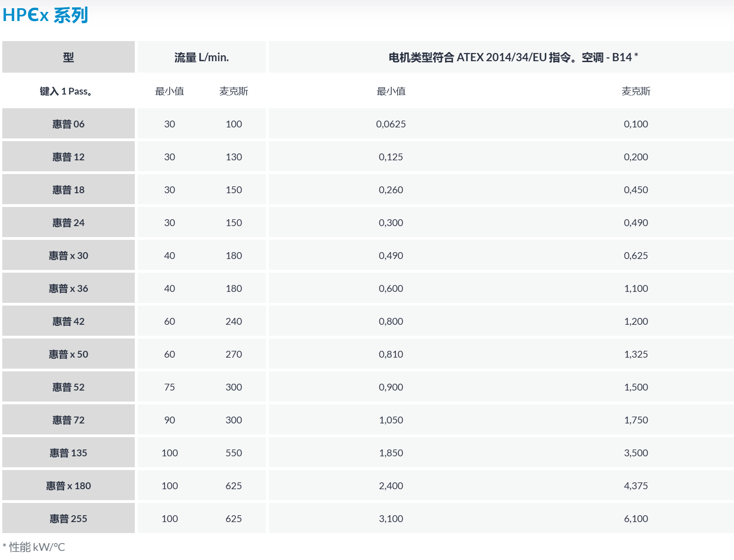Image resolution: width=734 pixels, height=560 pixels.
Task: Click the value "0,100" in 惠普 06 row
Action: click(636, 124)
